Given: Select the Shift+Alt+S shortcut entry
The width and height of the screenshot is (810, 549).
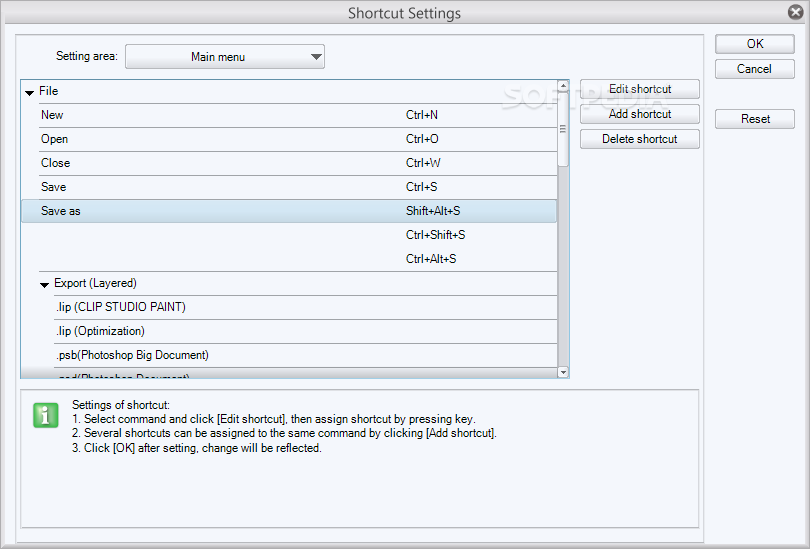Looking at the screenshot, I should (433, 211).
